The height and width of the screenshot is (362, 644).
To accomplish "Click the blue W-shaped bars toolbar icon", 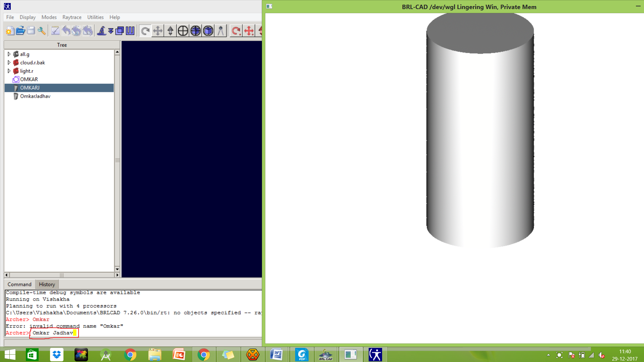I will pos(130,31).
